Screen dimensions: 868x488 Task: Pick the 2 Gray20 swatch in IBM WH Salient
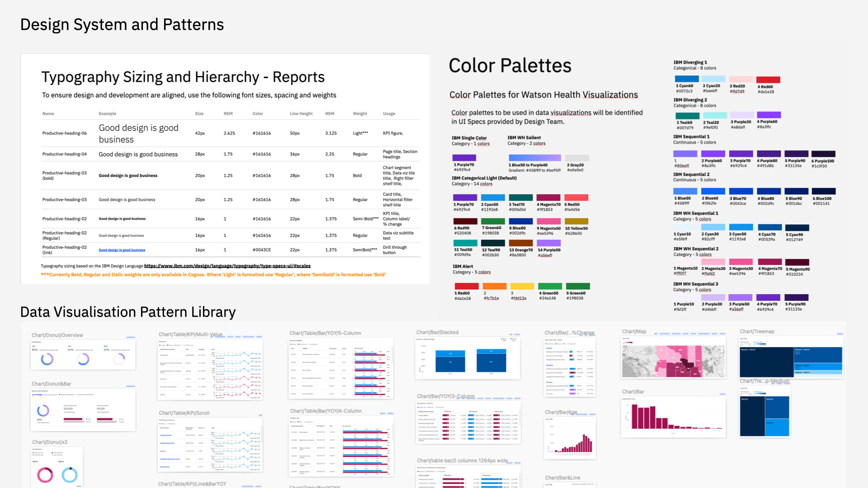pyautogui.click(x=578, y=158)
